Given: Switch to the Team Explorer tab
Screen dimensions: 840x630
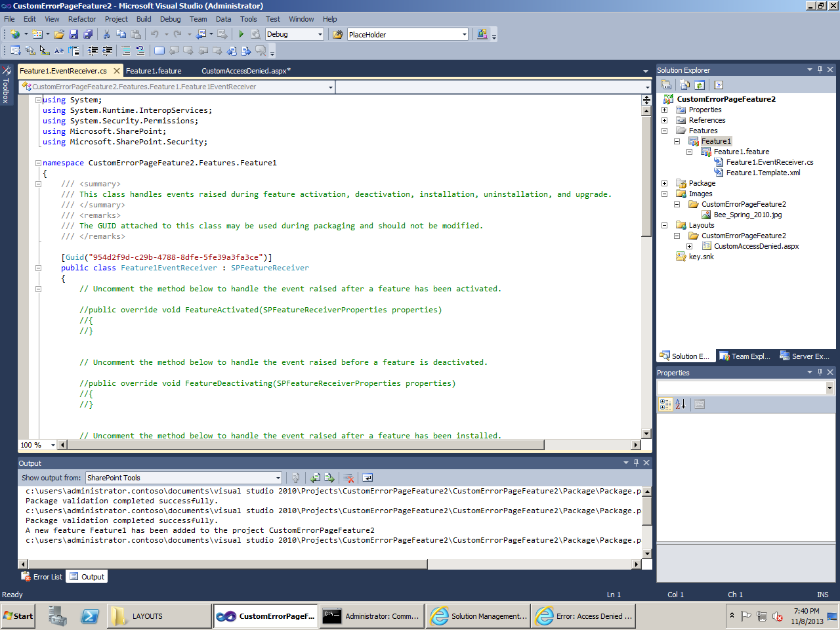Looking at the screenshot, I should tap(745, 356).
